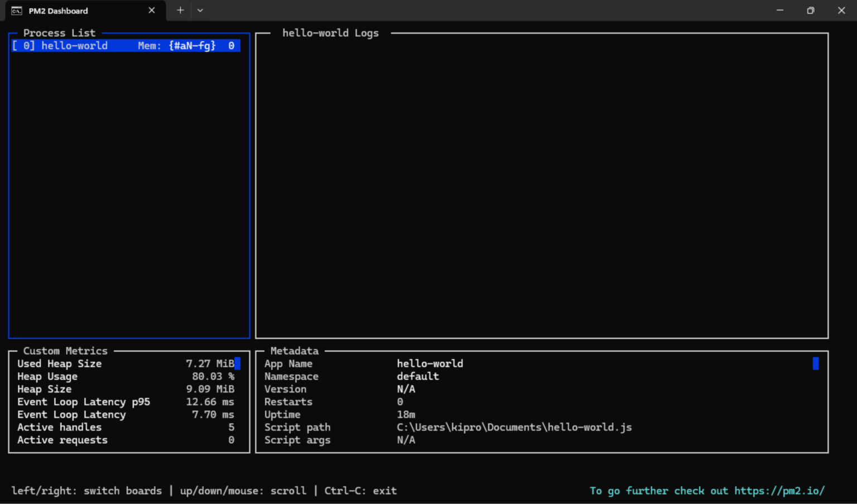Open a new terminal tab with plus icon
This screenshot has height=504, width=857.
click(x=180, y=10)
